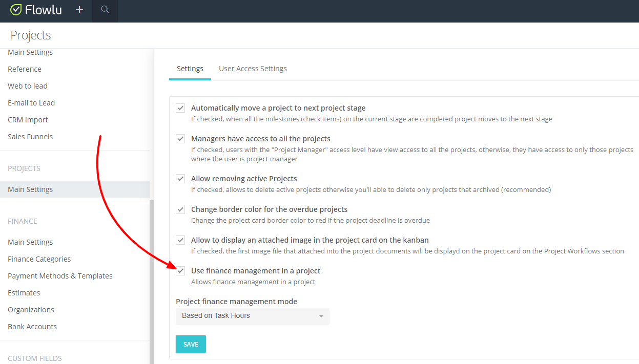Image resolution: width=639 pixels, height=364 pixels.
Task: Open Project finance management mode dropdown
Action: click(x=253, y=316)
